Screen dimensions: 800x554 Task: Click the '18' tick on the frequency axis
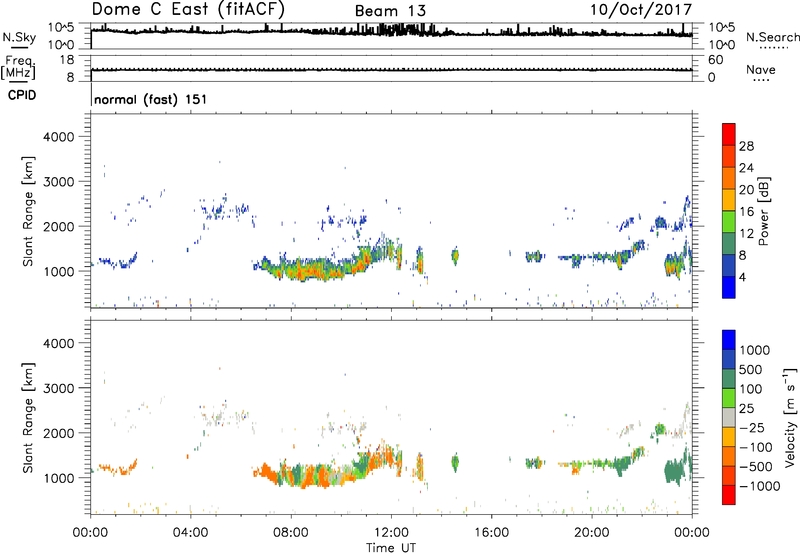67,60
